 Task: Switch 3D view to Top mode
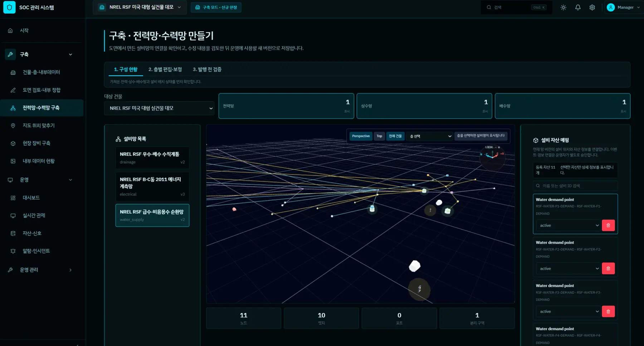pos(379,136)
